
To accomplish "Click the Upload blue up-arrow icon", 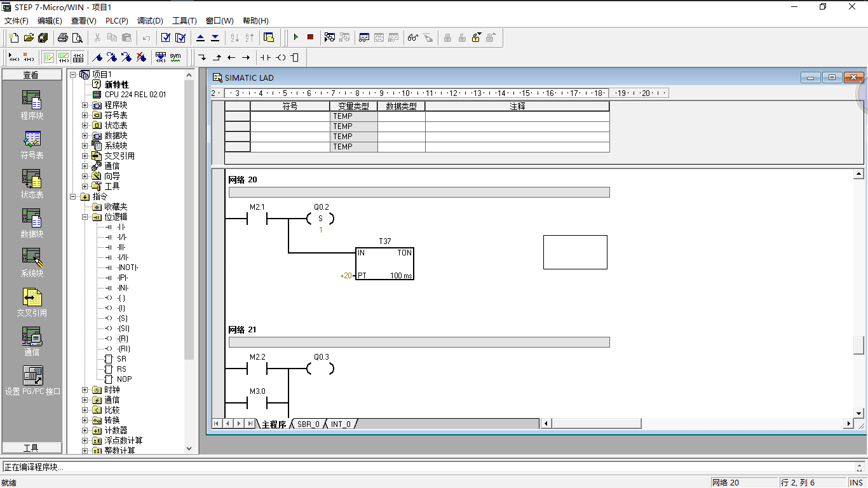I will (201, 37).
